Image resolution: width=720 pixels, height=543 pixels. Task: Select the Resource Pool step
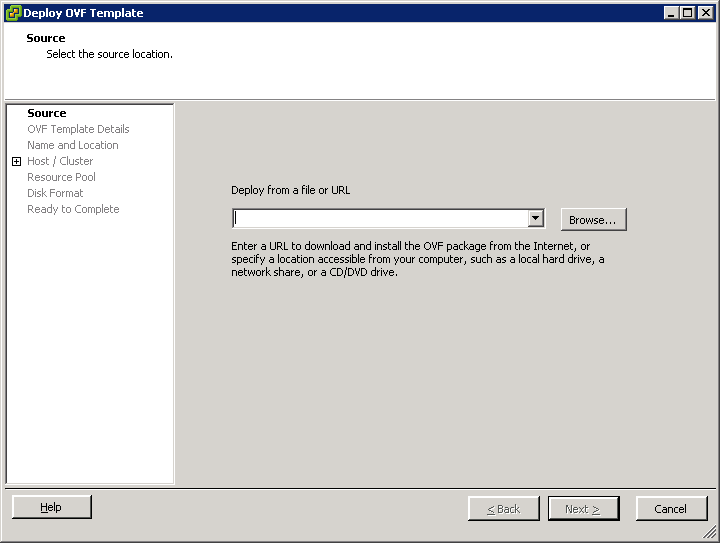(62, 177)
